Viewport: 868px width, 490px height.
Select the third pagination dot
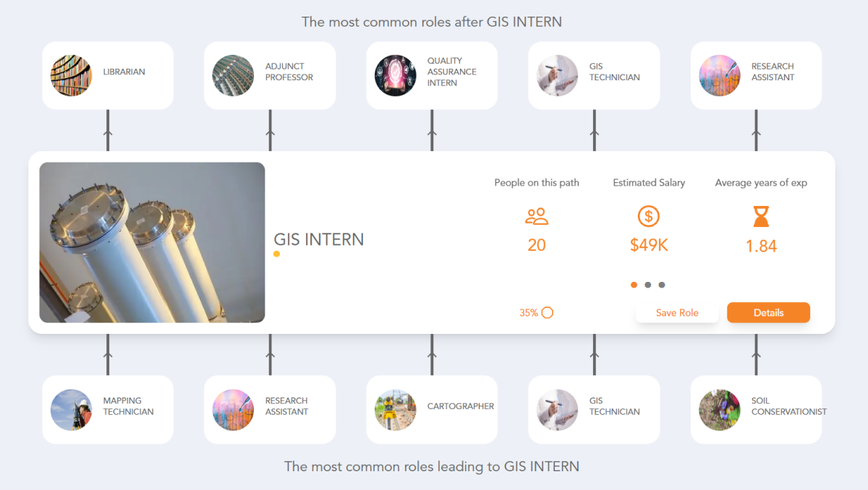coord(662,285)
